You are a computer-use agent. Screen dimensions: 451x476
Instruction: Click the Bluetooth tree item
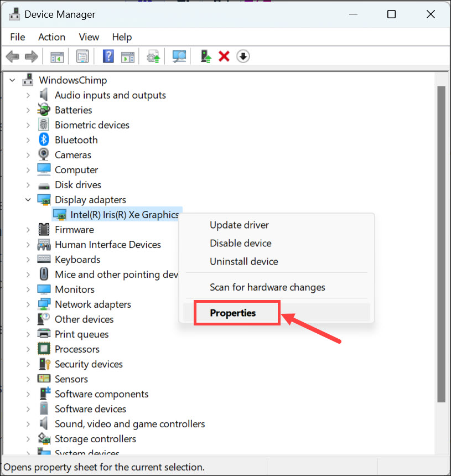76,139
